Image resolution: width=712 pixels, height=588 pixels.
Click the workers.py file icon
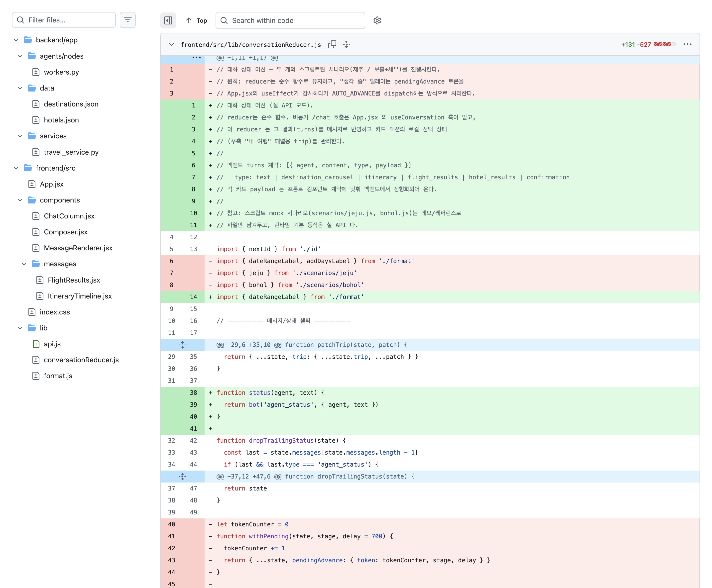pos(36,72)
